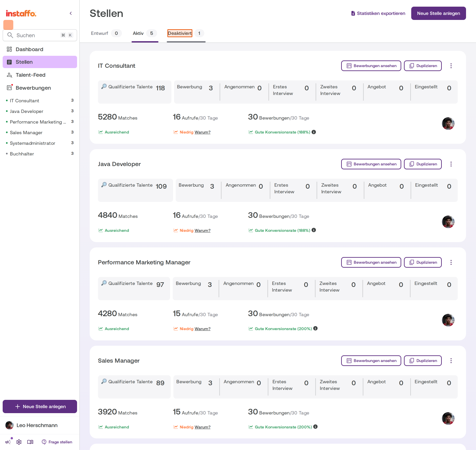Open the three-dot menu for Sales Manager
This screenshot has width=476, height=450.
[x=451, y=361]
